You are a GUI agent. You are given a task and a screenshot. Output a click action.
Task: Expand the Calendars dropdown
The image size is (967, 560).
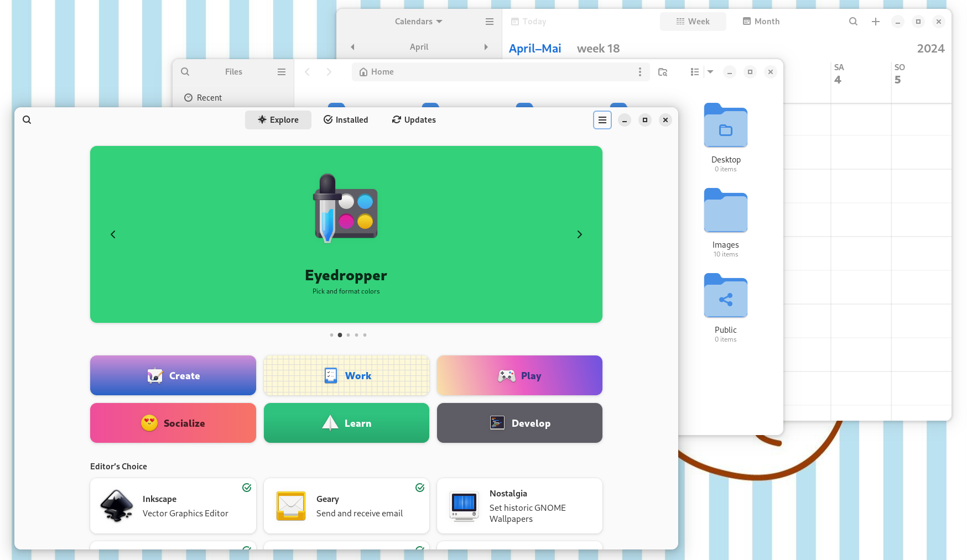(418, 22)
